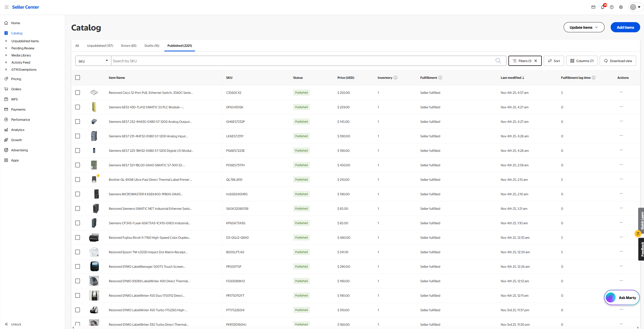Switch to the All tab
The image size is (644, 329).
(77, 46)
